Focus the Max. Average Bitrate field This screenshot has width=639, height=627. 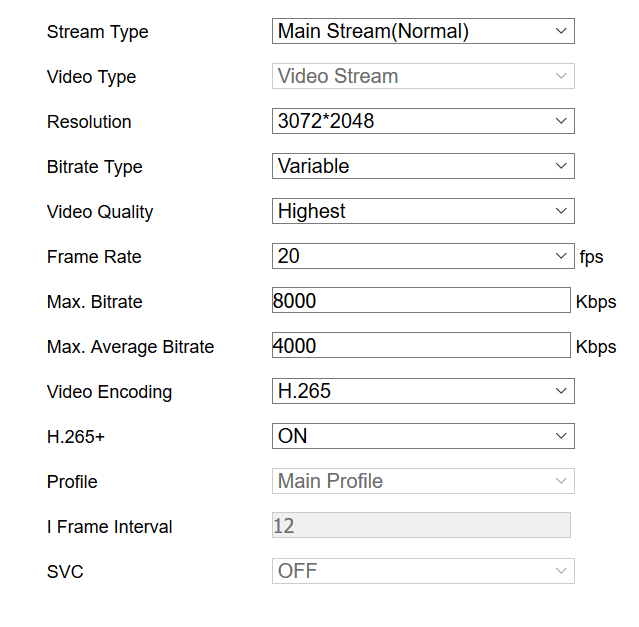point(421,346)
